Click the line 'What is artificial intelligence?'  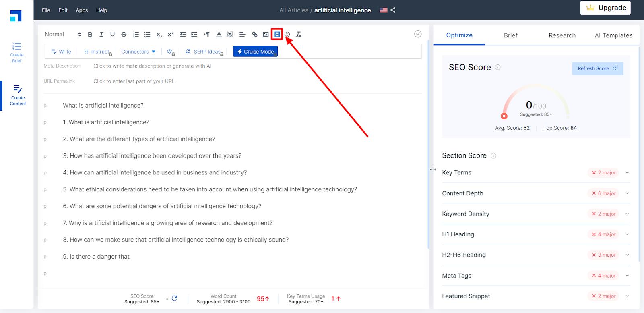(103, 106)
